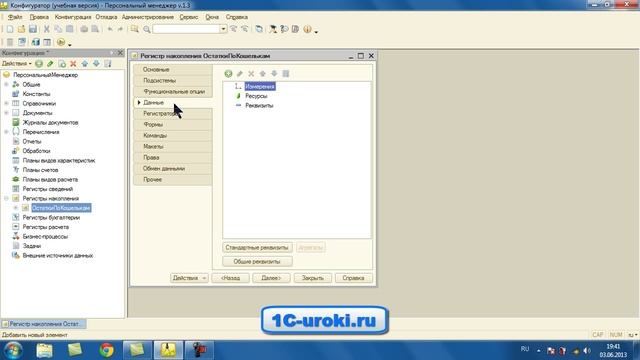This screenshot has width=640, height=360.
Task: Click the Redo arrow icon
Action: tap(120, 29)
